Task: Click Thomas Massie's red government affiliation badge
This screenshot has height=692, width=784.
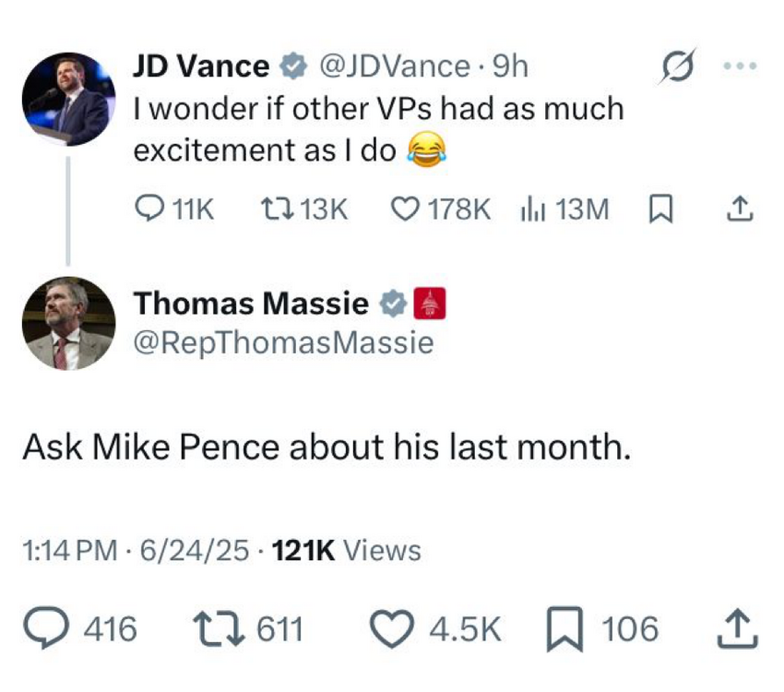Action: click(432, 304)
